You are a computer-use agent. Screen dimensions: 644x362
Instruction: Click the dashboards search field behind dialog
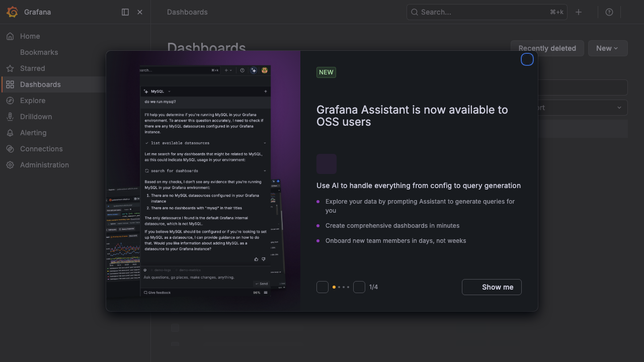583,87
